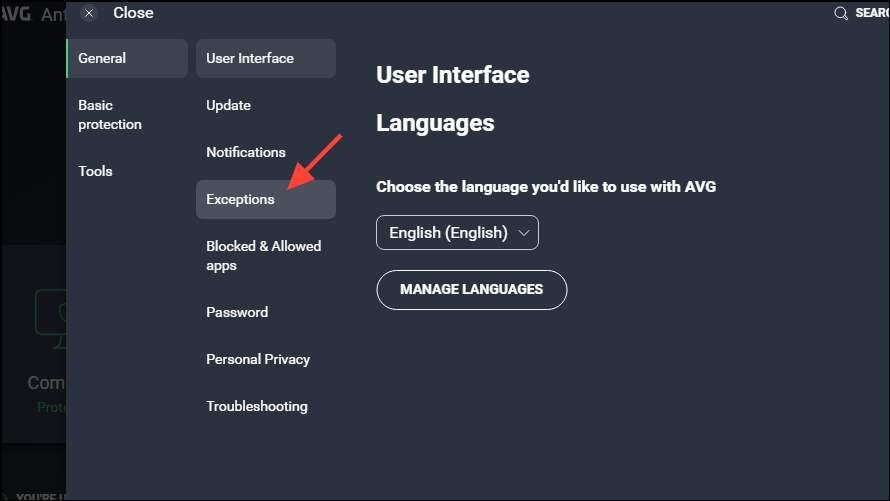The image size is (890, 501).
Task: Go to Notifications settings
Action: point(246,152)
